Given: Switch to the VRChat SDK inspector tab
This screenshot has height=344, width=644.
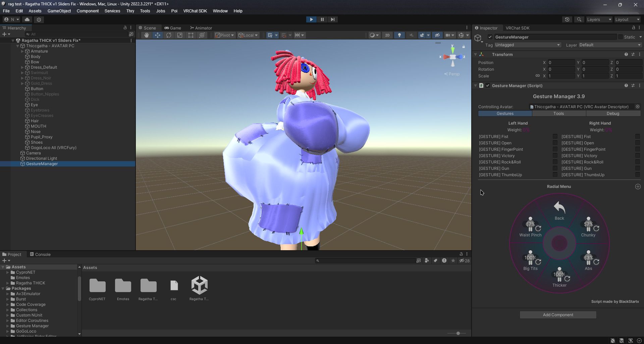Looking at the screenshot, I should (x=517, y=28).
